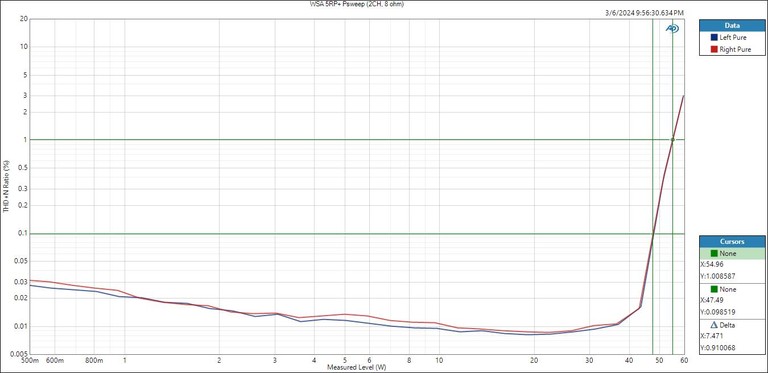Click the Y:1.008587 cursor value
The width and height of the screenshot is (768, 373).
point(718,276)
